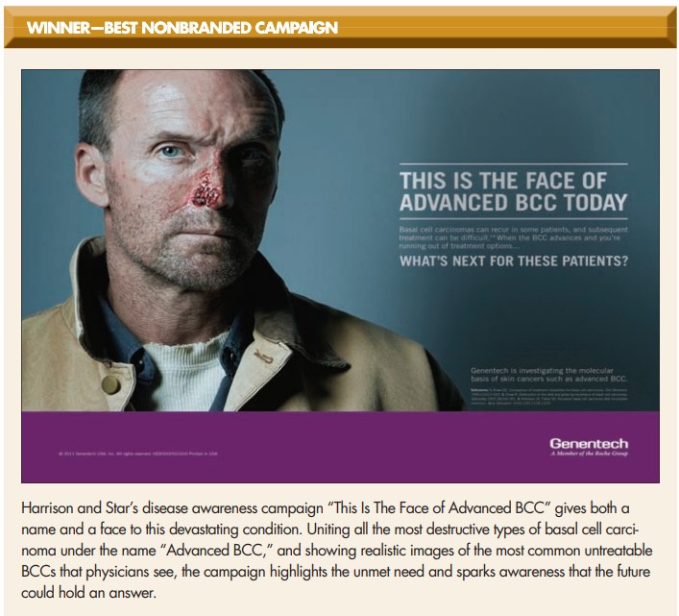Image resolution: width=679 pixels, height=616 pixels.
Task: Click the "A Member of the Roche Group" tagline
Action: [589, 453]
